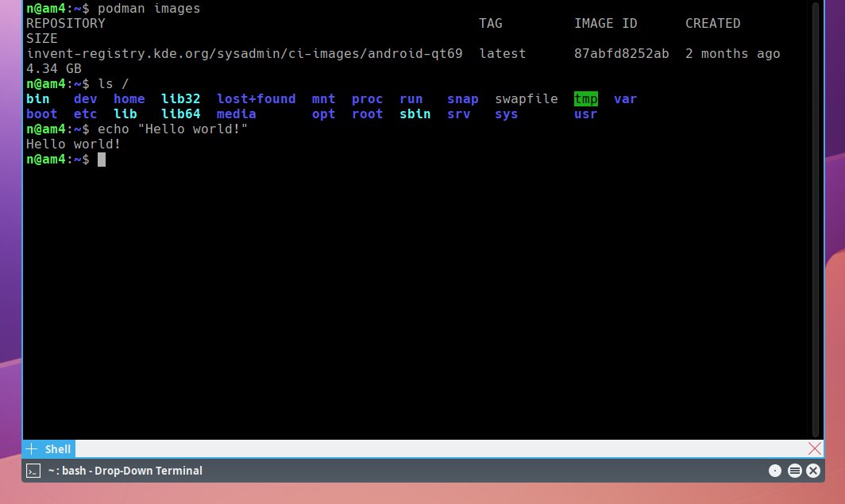Click the terminal prompt icon in the title bar
The height and width of the screenshot is (504, 845).
[x=33, y=470]
